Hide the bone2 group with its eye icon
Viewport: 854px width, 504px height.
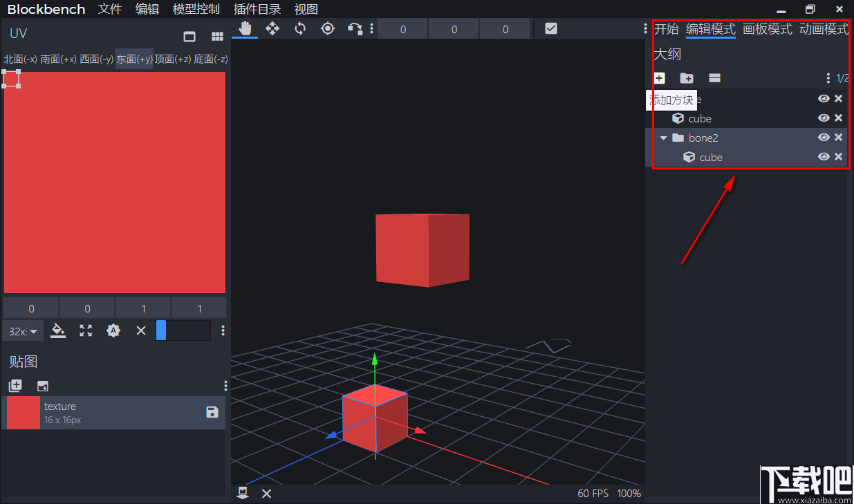(x=823, y=137)
